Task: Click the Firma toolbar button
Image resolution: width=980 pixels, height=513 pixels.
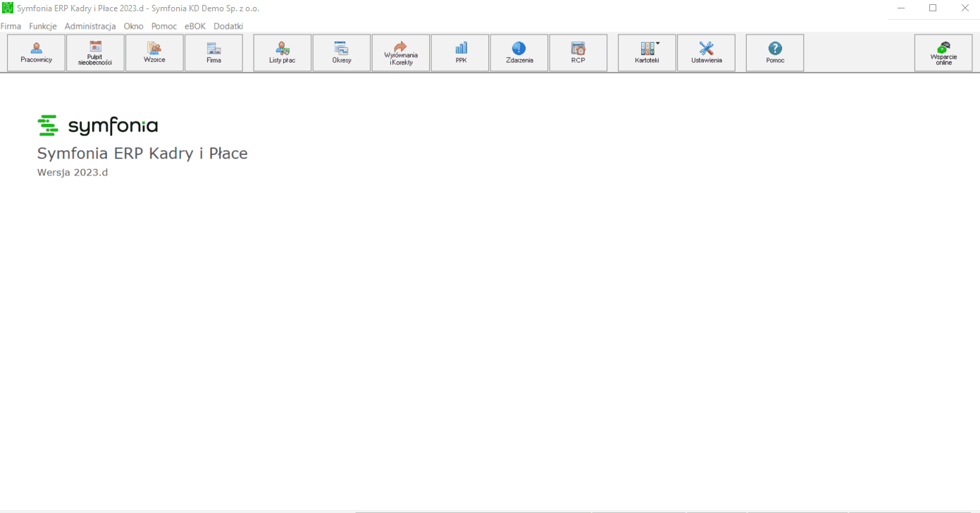Action: [x=213, y=53]
